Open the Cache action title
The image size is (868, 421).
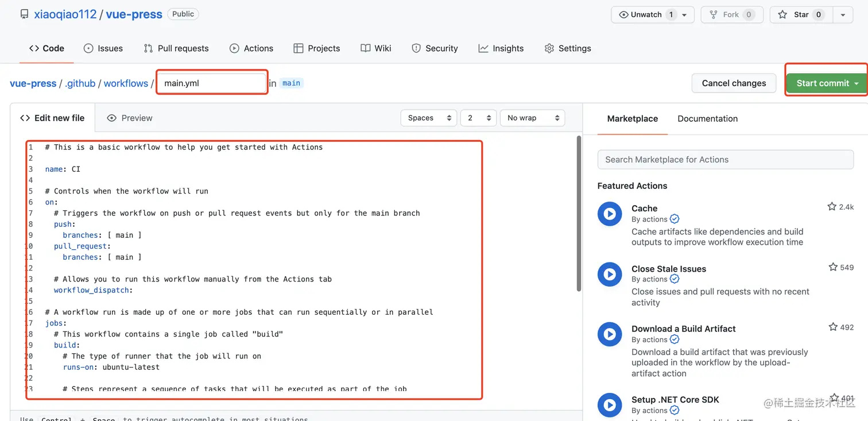(644, 208)
